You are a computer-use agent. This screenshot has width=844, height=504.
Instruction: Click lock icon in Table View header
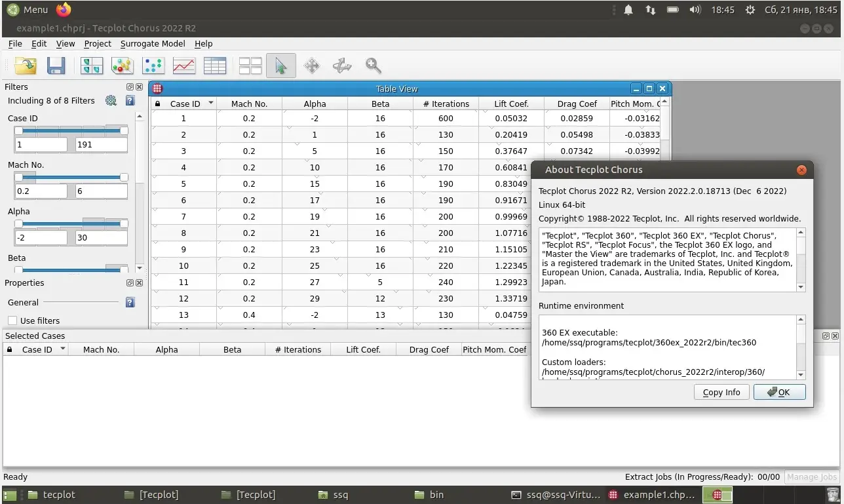[157, 104]
